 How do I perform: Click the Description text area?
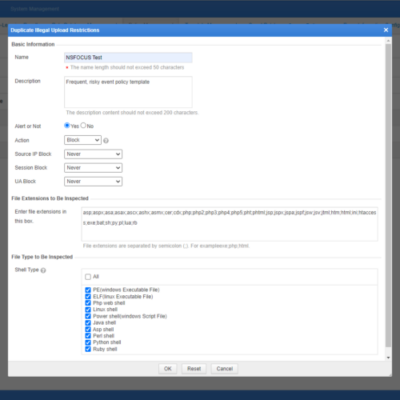(x=128, y=92)
